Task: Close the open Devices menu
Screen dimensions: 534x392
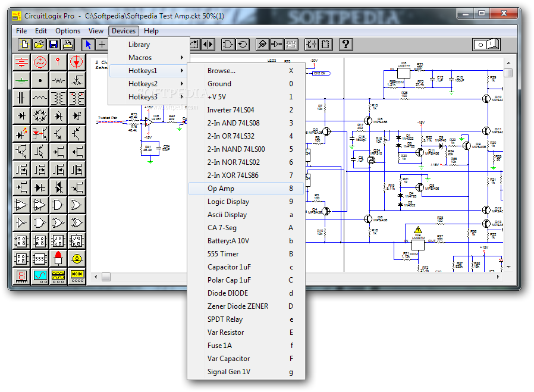Action: click(124, 31)
